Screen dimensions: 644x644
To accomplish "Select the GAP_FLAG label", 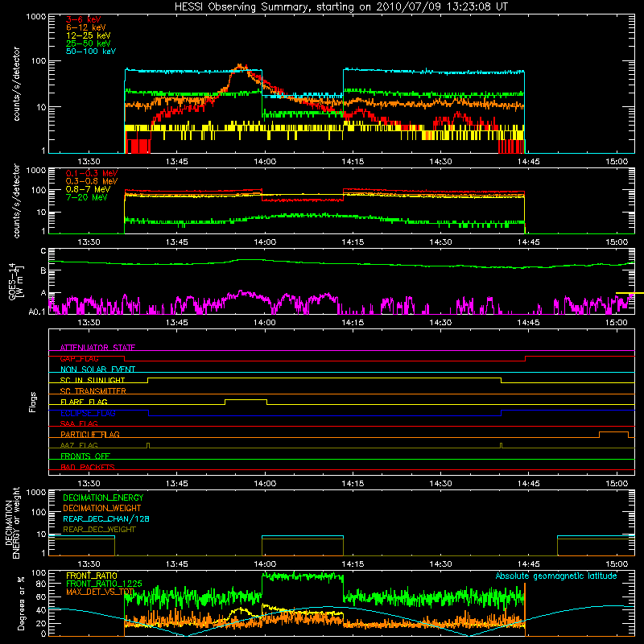I will 79,358.
